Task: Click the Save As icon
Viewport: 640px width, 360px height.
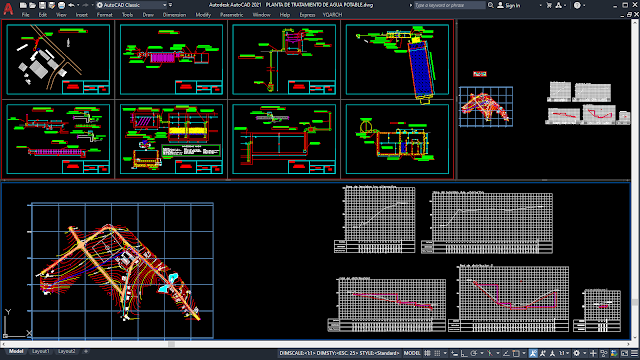Action: point(51,5)
